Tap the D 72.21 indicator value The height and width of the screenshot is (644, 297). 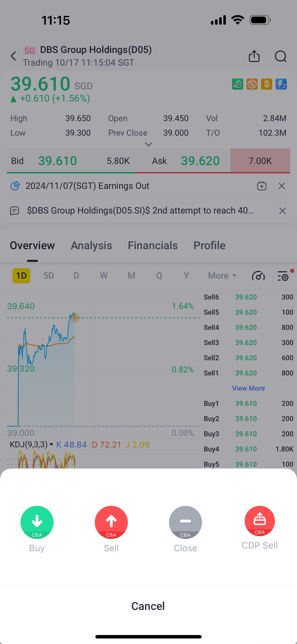pyautogui.click(x=106, y=445)
